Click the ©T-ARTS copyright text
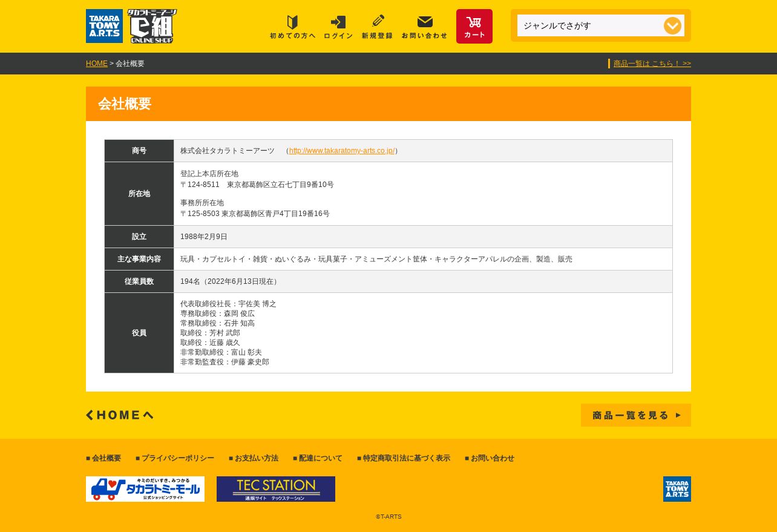 (388, 517)
